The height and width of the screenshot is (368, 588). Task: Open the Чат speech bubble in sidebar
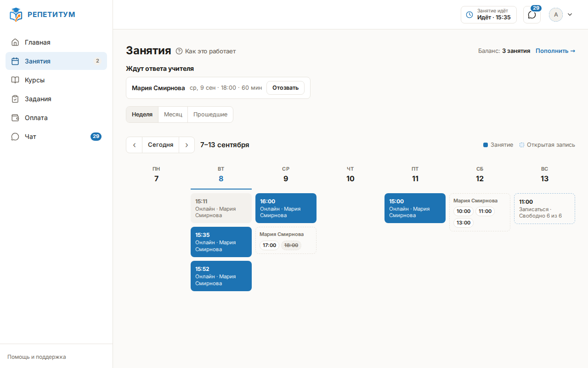(15, 137)
